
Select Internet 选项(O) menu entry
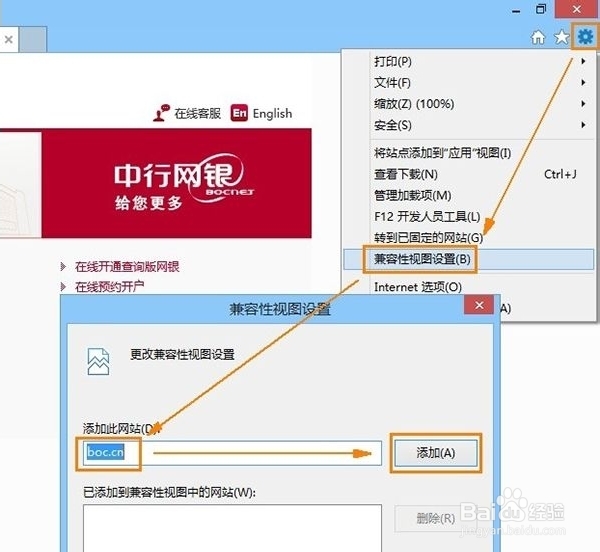pos(417,287)
